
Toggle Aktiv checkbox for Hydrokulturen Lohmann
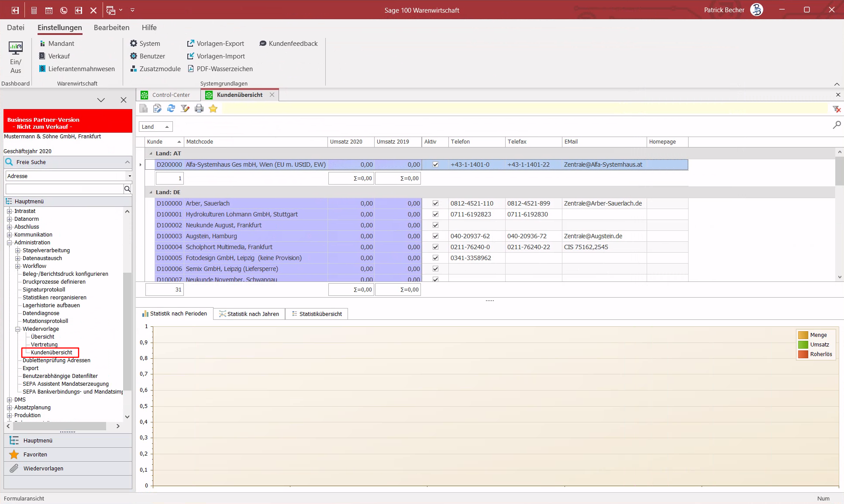click(x=435, y=214)
